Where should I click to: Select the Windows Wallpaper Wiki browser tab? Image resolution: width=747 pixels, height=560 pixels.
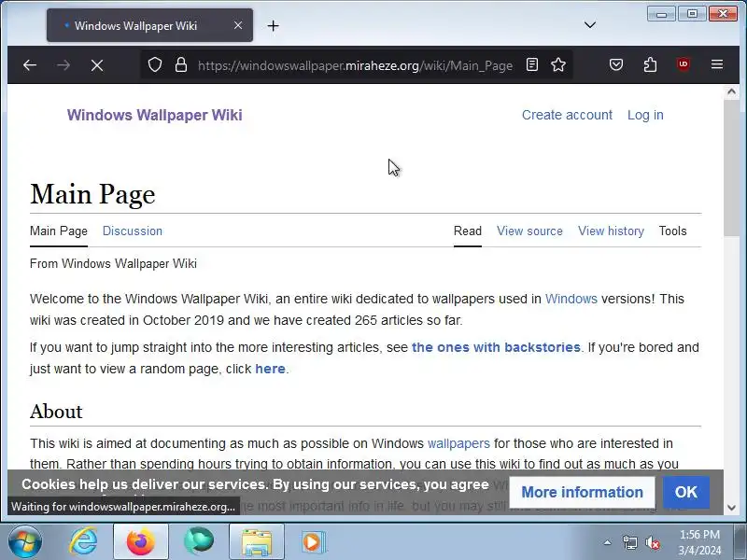[149, 25]
